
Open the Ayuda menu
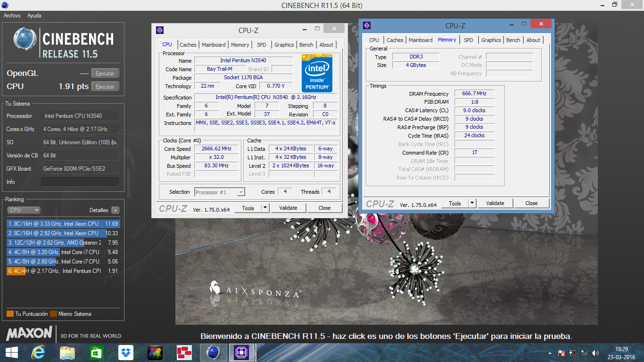34,16
